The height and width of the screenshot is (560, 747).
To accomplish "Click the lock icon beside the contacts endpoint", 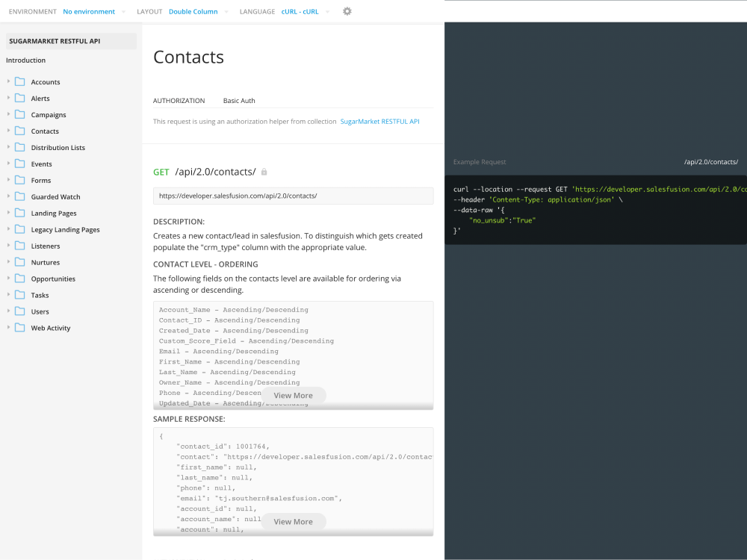I will coord(264,171).
